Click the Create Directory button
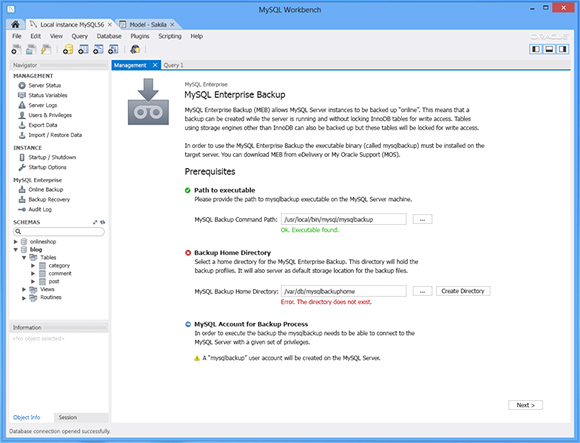 (463, 291)
